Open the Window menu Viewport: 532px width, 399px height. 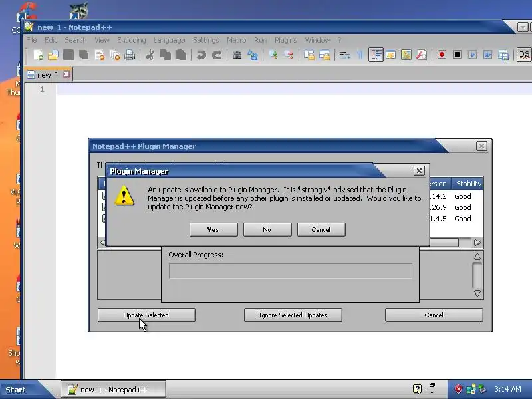318,40
